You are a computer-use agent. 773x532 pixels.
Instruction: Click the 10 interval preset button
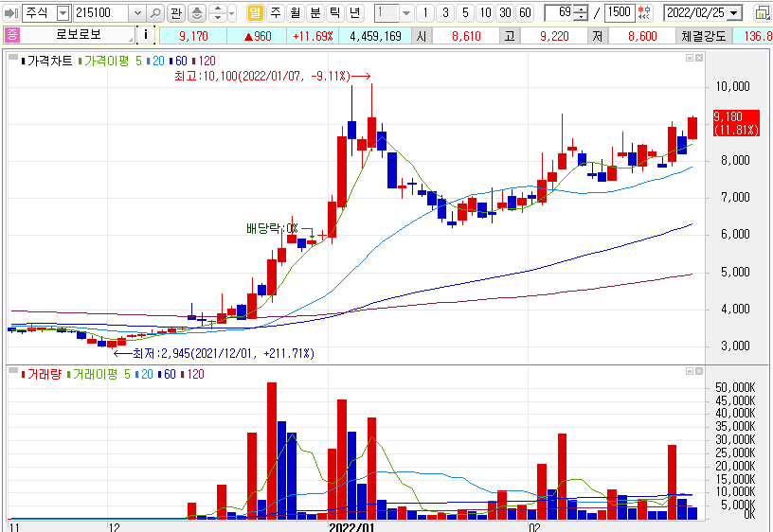(485, 13)
